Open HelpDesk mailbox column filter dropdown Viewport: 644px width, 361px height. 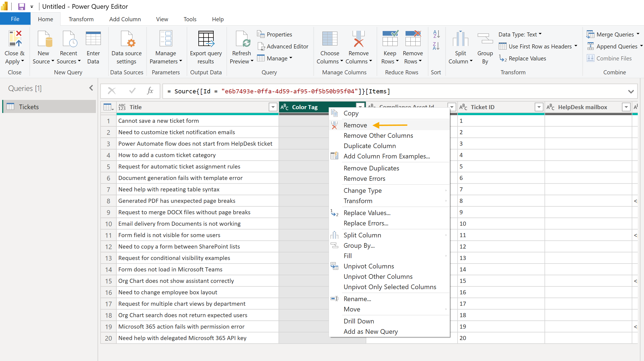[x=626, y=107]
